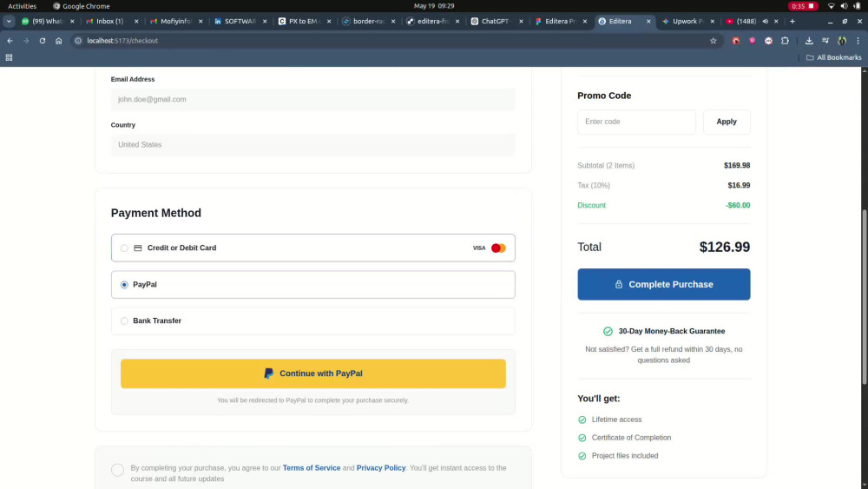Open the tab search dropdown arrow
This screenshot has height=489, width=868.
coord(9,21)
